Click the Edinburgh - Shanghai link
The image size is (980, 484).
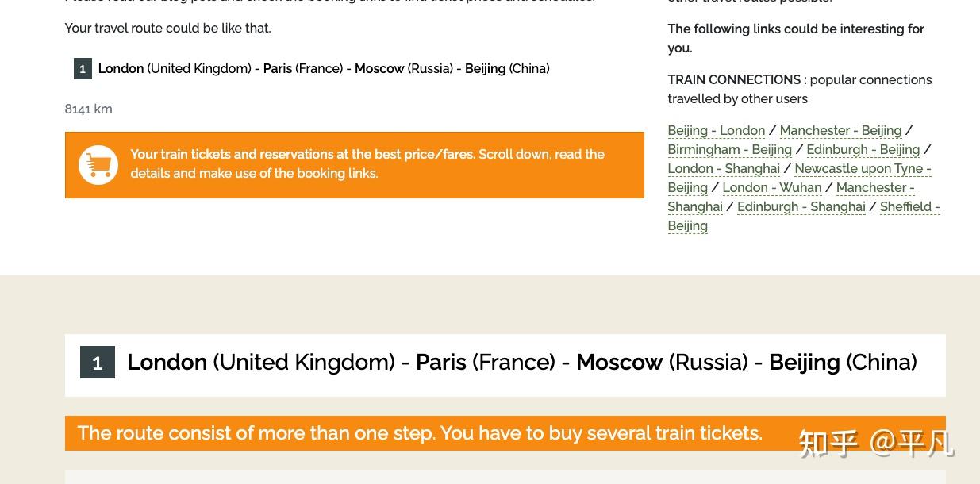point(801,206)
